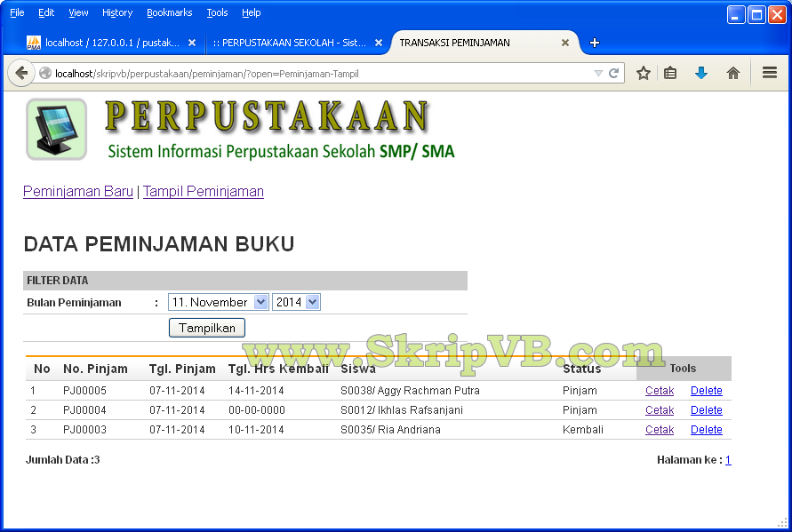Click Delete for PJ00004
The width and height of the screenshot is (792, 532).
(x=706, y=410)
